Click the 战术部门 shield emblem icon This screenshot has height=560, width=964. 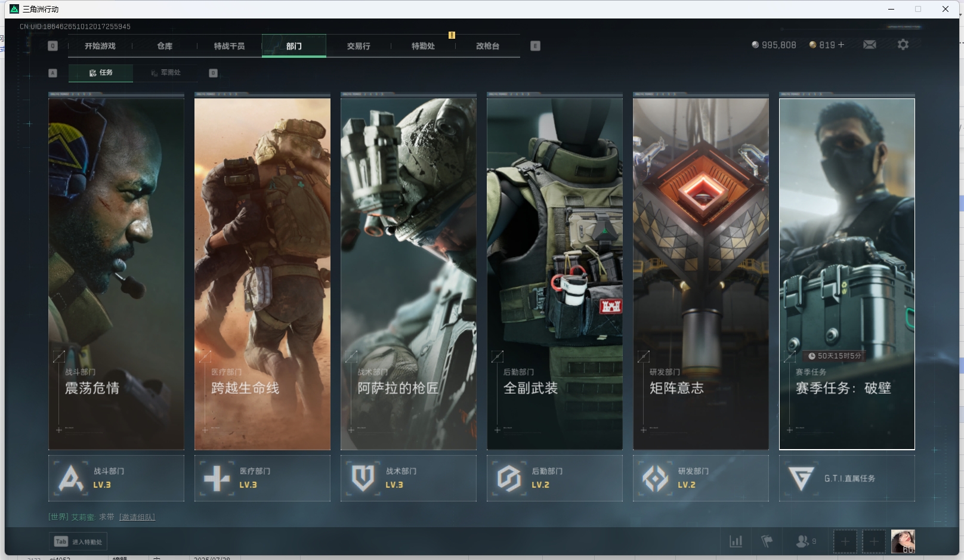[363, 478]
